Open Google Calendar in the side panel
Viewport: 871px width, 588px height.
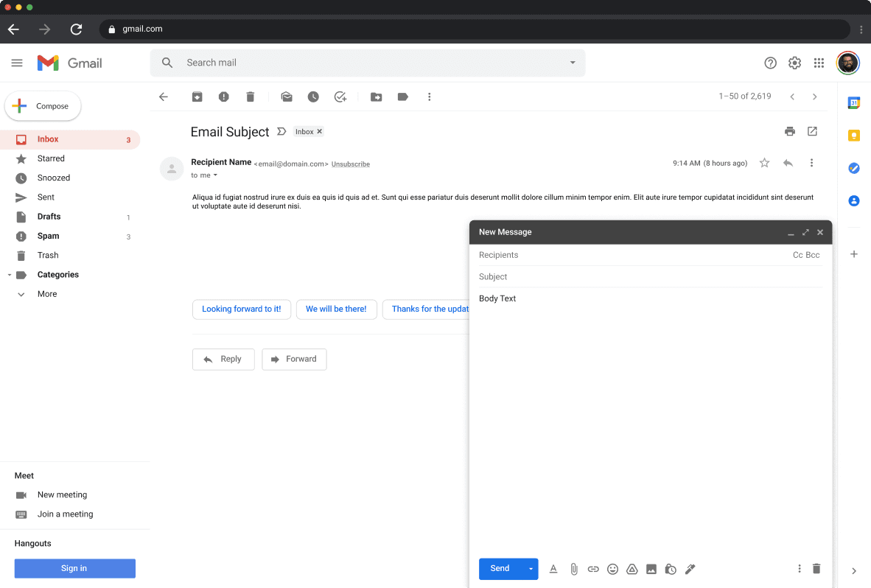click(x=854, y=102)
